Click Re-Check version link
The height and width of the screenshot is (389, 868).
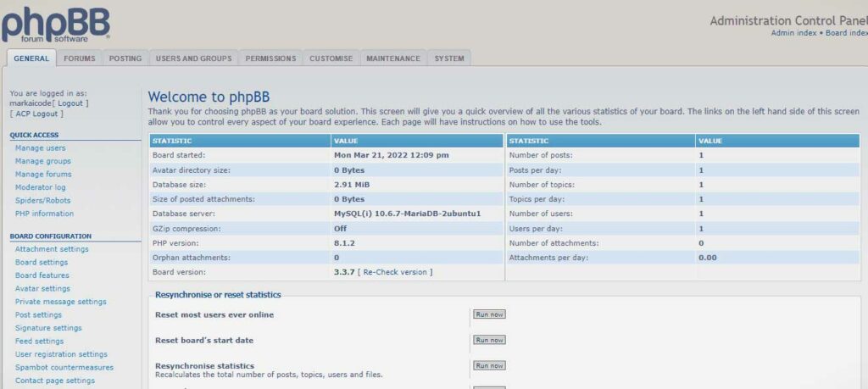(395, 272)
